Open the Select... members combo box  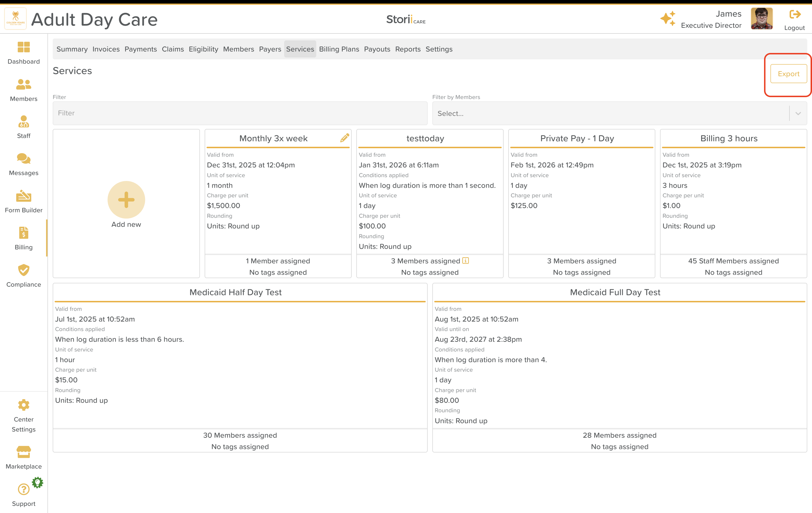610,113
